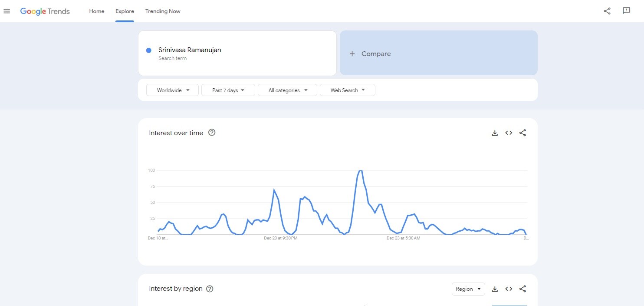The height and width of the screenshot is (306, 644).
Task: Go to the Home tab
Action: (x=97, y=11)
